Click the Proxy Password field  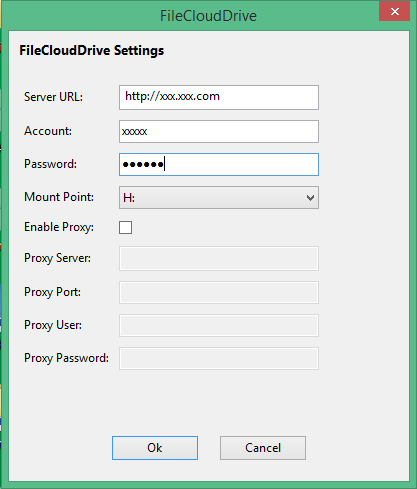tap(219, 358)
